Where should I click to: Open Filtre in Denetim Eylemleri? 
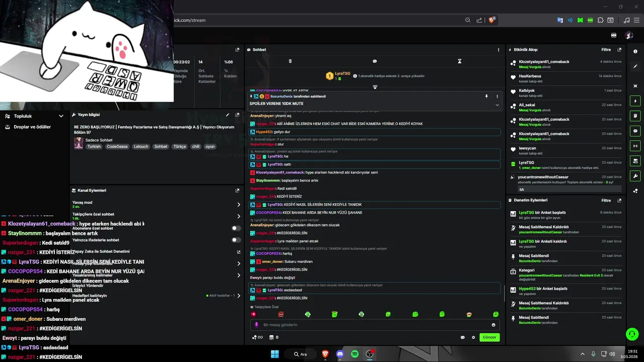pyautogui.click(x=606, y=200)
